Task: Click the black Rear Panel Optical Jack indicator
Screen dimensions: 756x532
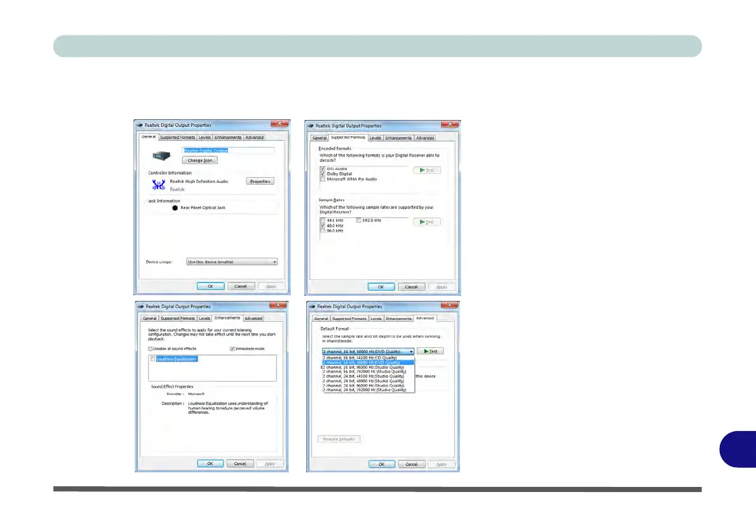Action: tap(175, 208)
